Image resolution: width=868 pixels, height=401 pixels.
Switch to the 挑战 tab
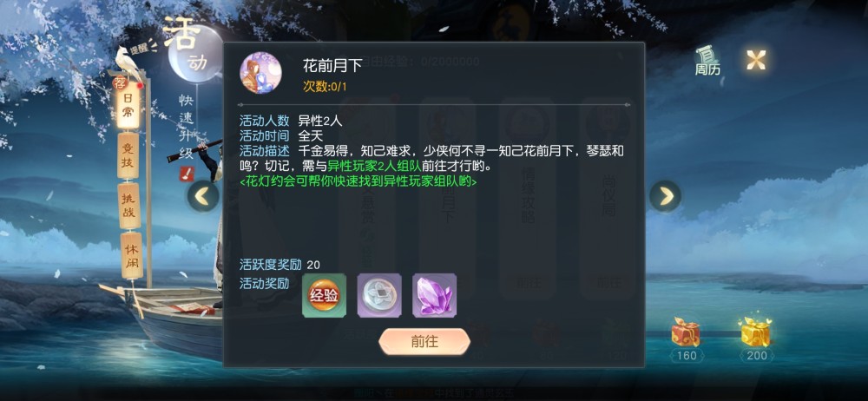coord(129,206)
